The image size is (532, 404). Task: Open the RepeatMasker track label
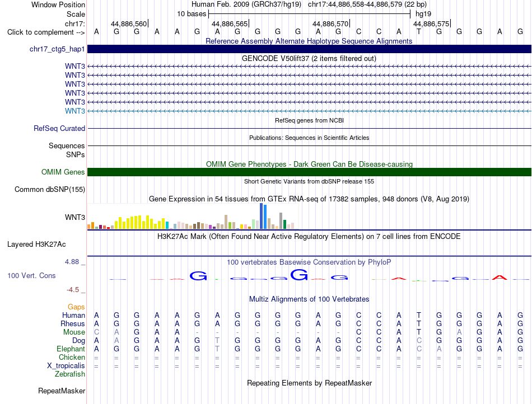pyautogui.click(x=62, y=391)
